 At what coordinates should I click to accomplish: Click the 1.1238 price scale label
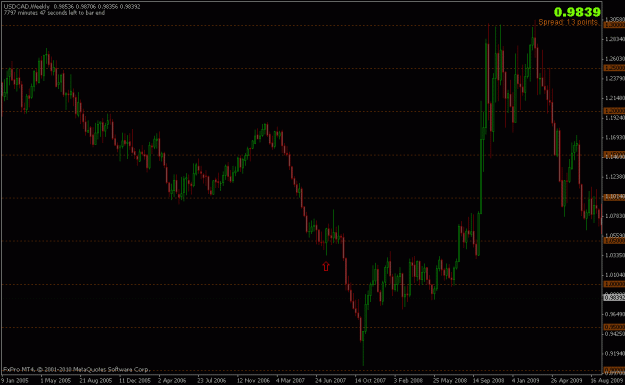pos(615,177)
